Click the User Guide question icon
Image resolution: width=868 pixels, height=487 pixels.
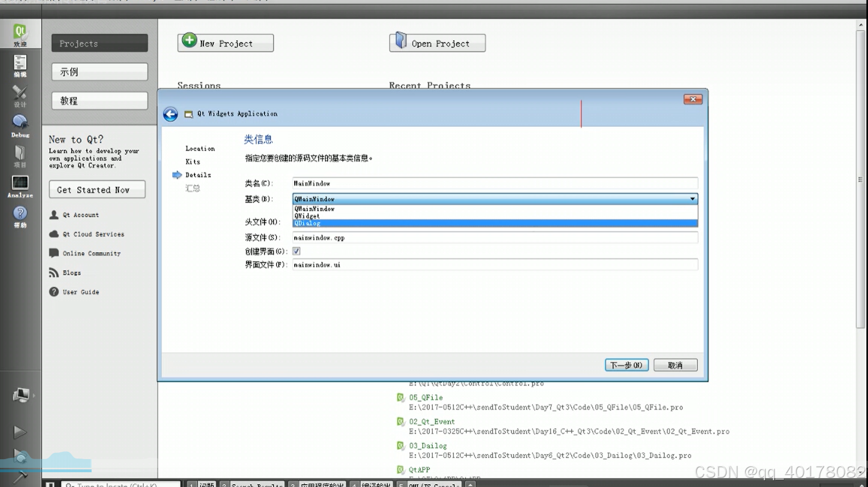click(54, 292)
